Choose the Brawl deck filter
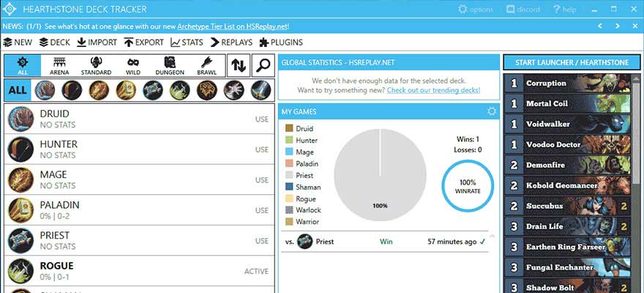Viewport: 644px width, 293px height. (206, 65)
